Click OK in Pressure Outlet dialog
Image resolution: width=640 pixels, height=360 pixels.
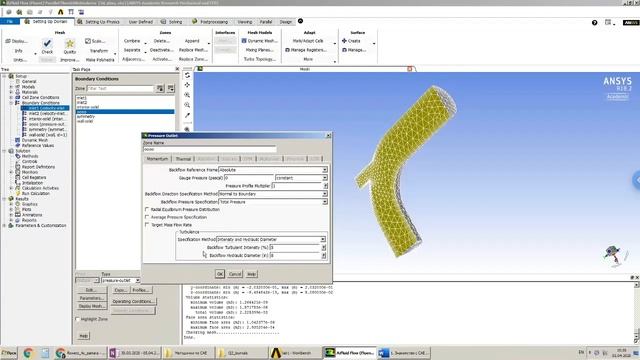[220, 274]
